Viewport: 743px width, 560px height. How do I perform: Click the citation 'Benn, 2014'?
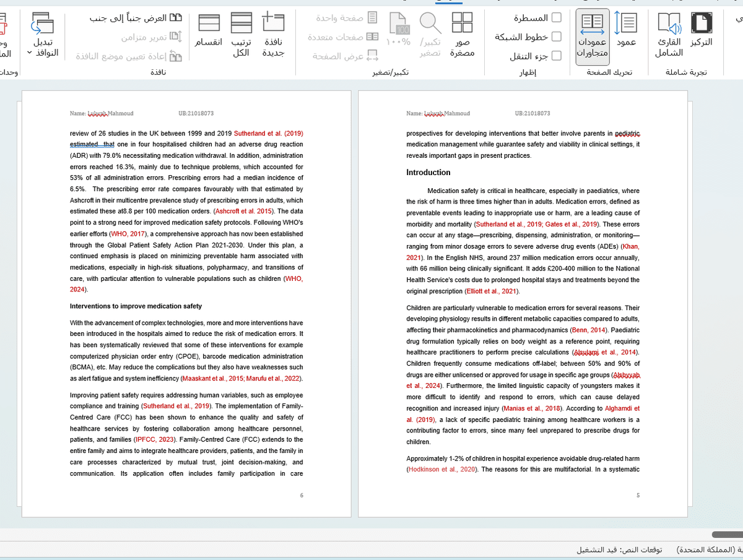coord(589,330)
